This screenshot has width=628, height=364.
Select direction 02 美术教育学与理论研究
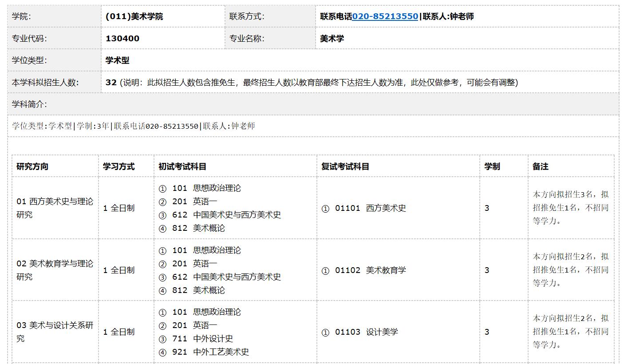(55, 270)
